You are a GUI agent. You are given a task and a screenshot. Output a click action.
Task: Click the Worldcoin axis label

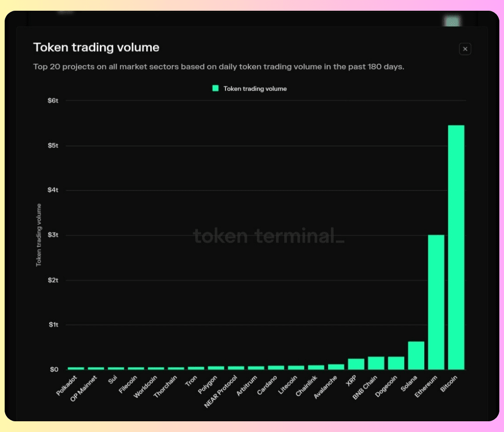click(146, 387)
